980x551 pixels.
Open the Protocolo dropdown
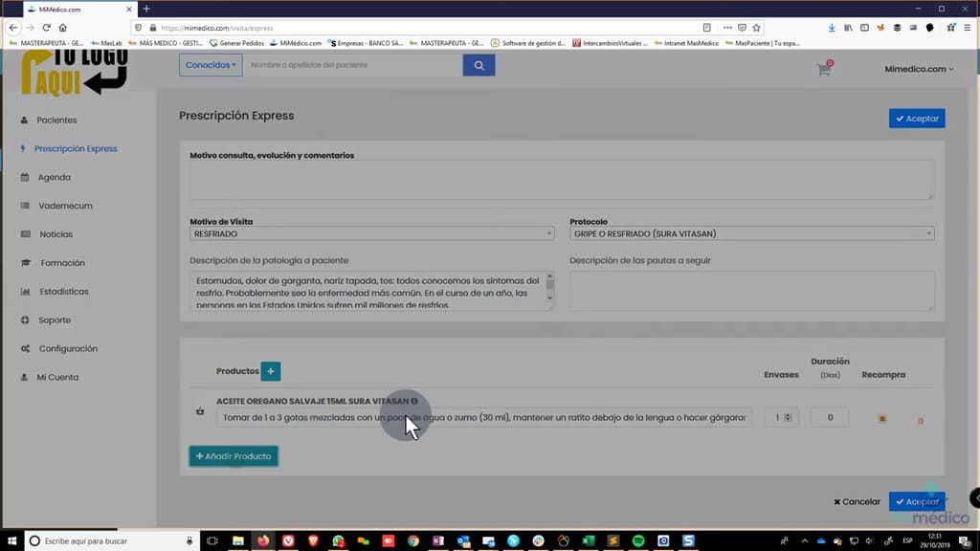click(752, 233)
